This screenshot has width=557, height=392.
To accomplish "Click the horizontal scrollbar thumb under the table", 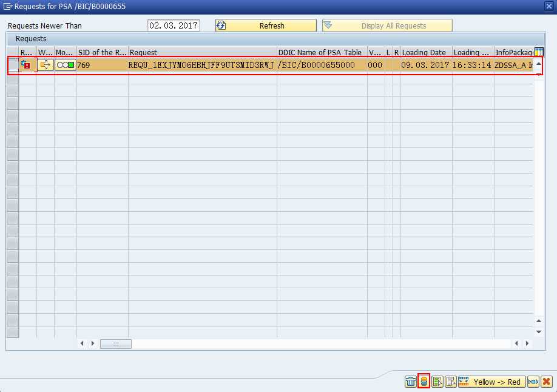I will tap(116, 343).
